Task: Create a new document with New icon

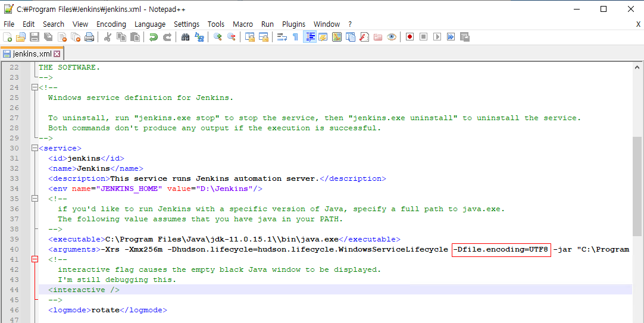Action: [x=7, y=37]
